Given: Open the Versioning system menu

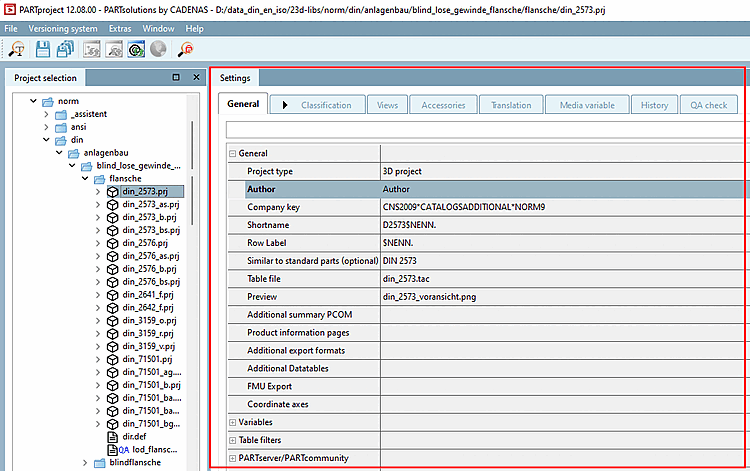Looking at the screenshot, I should (65, 29).
